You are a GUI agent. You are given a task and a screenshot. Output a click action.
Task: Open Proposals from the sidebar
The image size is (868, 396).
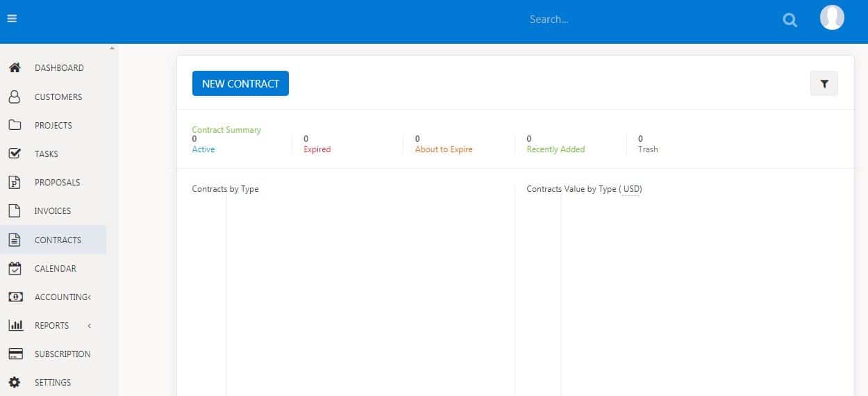57,182
